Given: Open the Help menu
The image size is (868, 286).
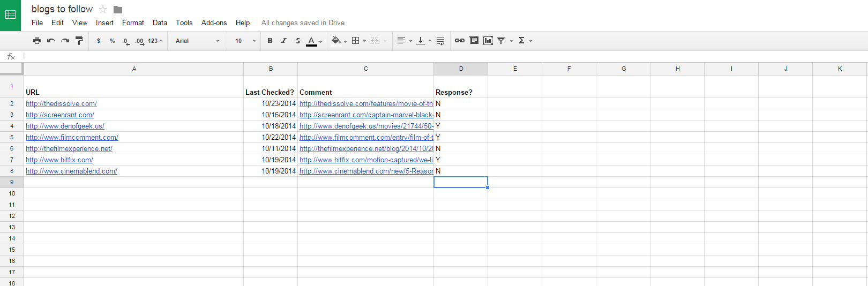Looking at the screenshot, I should (x=243, y=22).
